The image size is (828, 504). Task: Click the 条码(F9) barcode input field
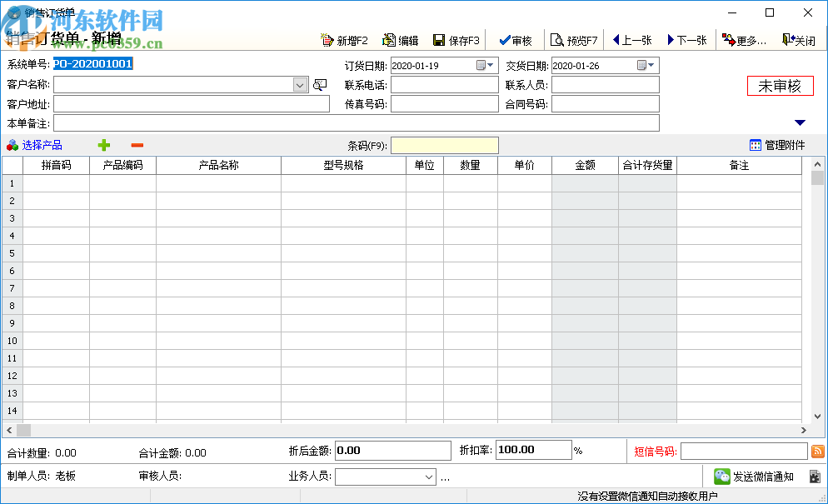[x=444, y=145]
